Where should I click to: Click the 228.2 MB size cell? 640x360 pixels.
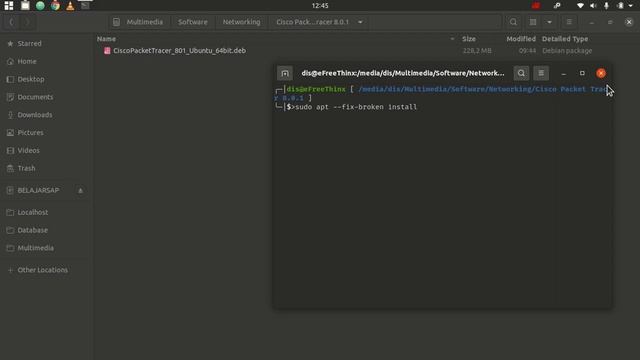point(477,51)
